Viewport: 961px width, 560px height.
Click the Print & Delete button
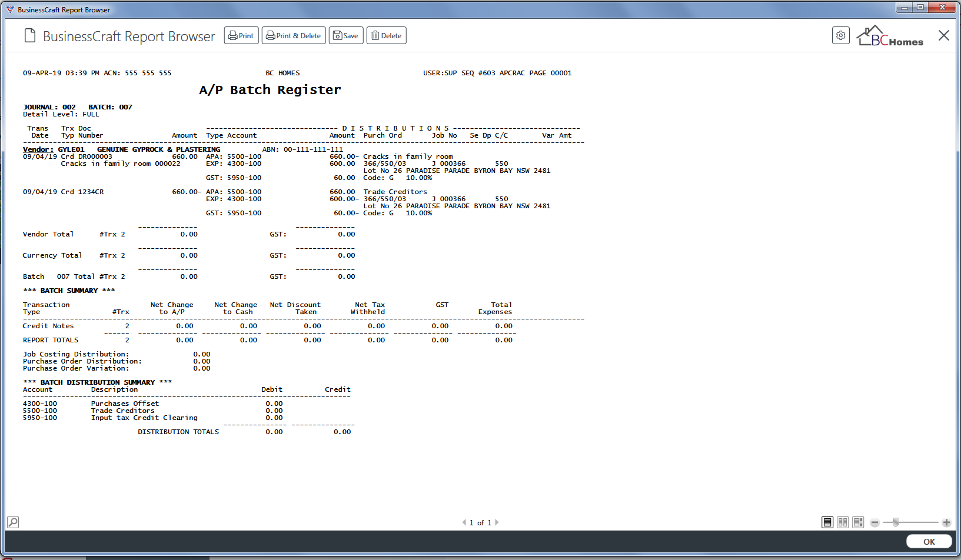(x=294, y=36)
